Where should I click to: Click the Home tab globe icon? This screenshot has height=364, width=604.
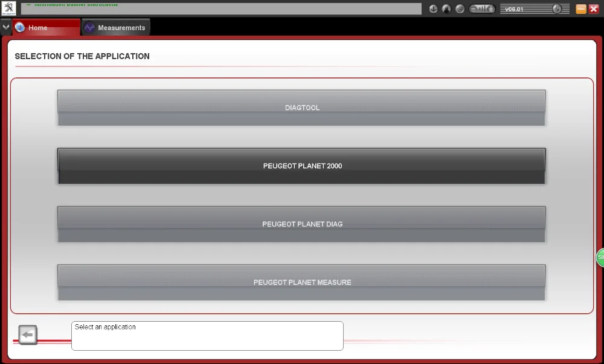[20, 27]
